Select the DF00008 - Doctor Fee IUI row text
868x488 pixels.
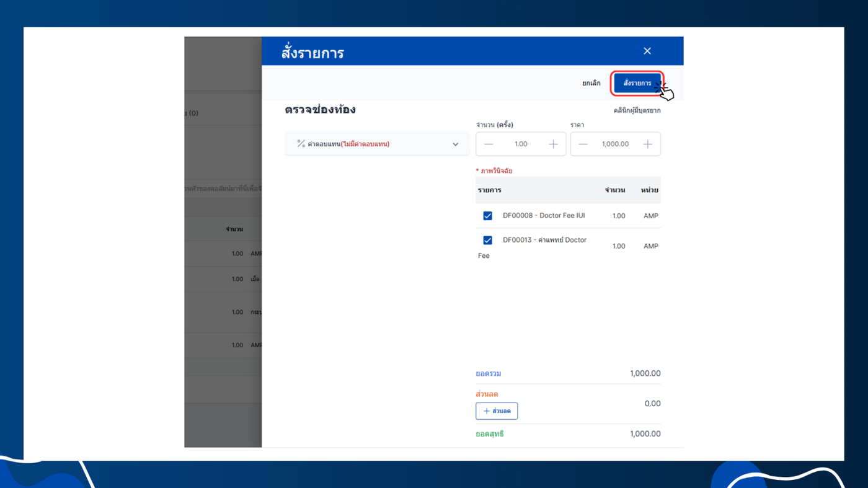click(543, 216)
